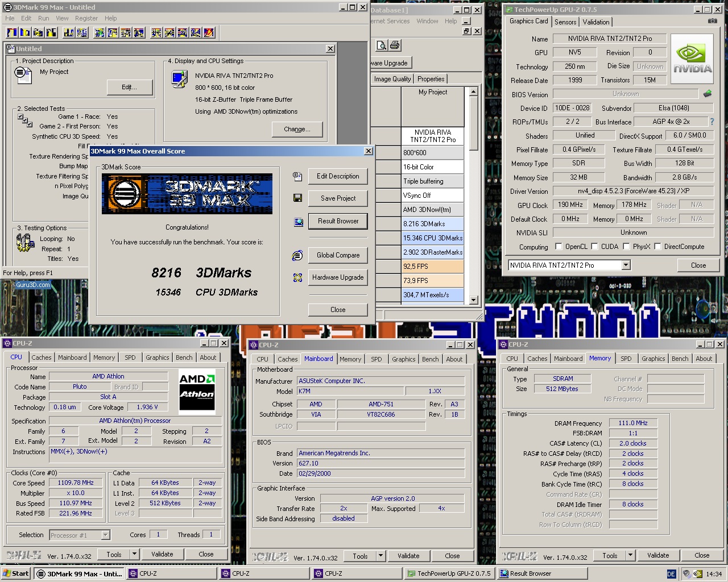Click leftmost icon in 3DMark toolbar
Screen dimensions: 728x582
[11, 32]
